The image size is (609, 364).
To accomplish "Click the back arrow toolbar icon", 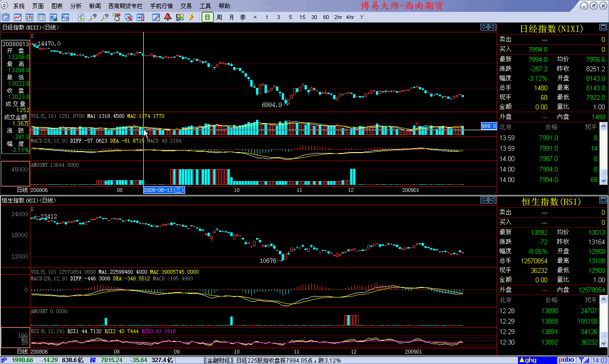I will pos(7,17).
